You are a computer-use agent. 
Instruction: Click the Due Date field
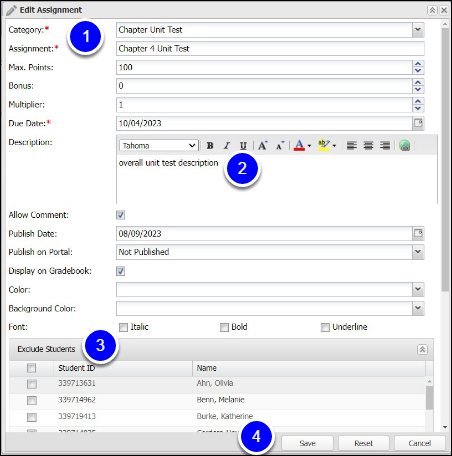coord(264,123)
